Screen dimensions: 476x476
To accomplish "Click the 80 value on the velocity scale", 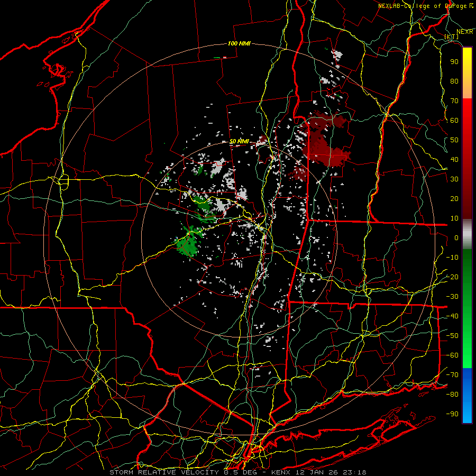I will tap(454, 81).
